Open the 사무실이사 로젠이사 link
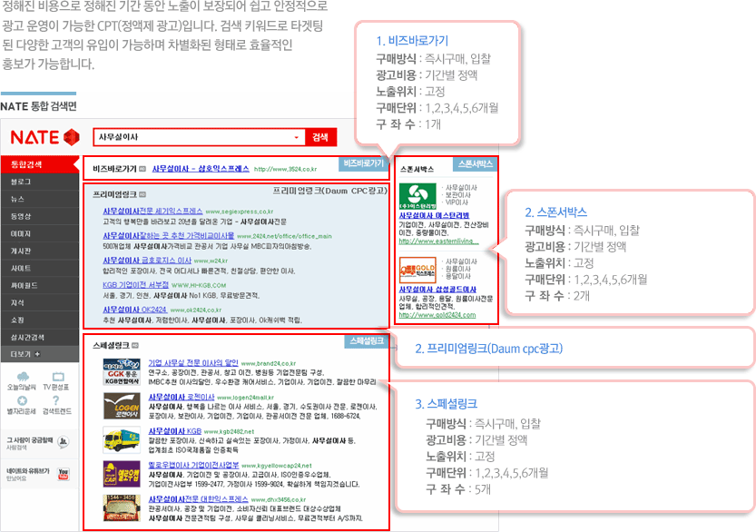 182,397
